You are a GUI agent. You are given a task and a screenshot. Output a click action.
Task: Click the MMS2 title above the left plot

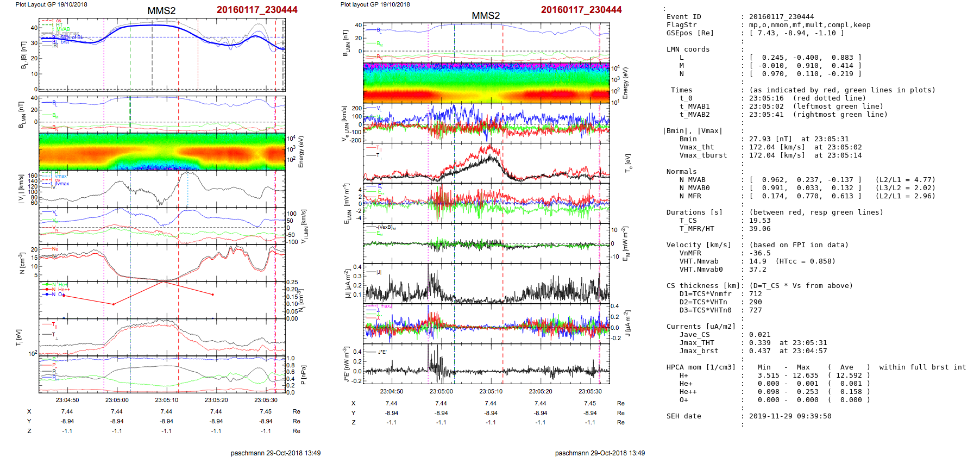click(161, 11)
